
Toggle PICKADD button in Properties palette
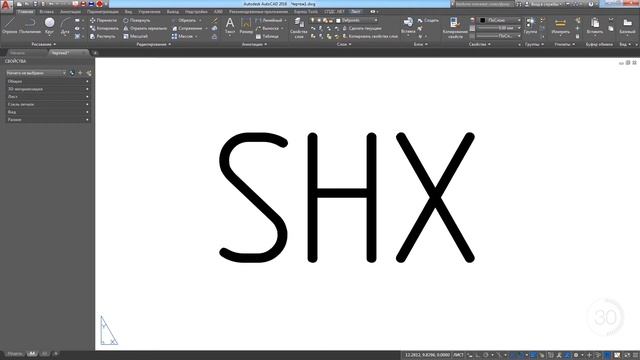72,73
